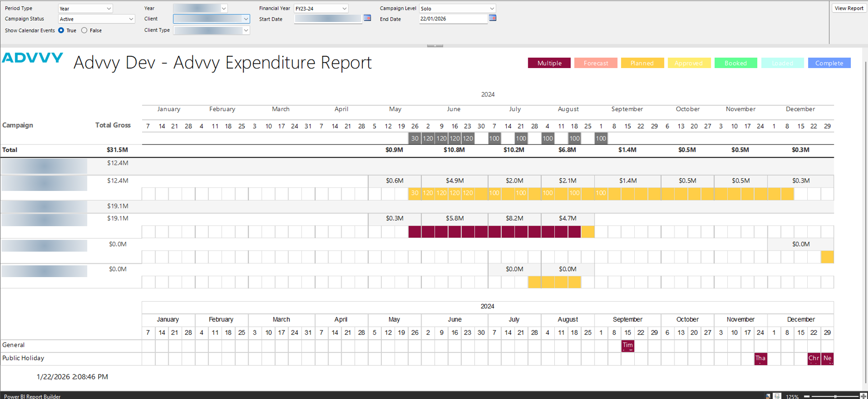This screenshot has height=399, width=868.
Task: Click the zoom slider handle
Action: pyautogui.click(x=835, y=396)
